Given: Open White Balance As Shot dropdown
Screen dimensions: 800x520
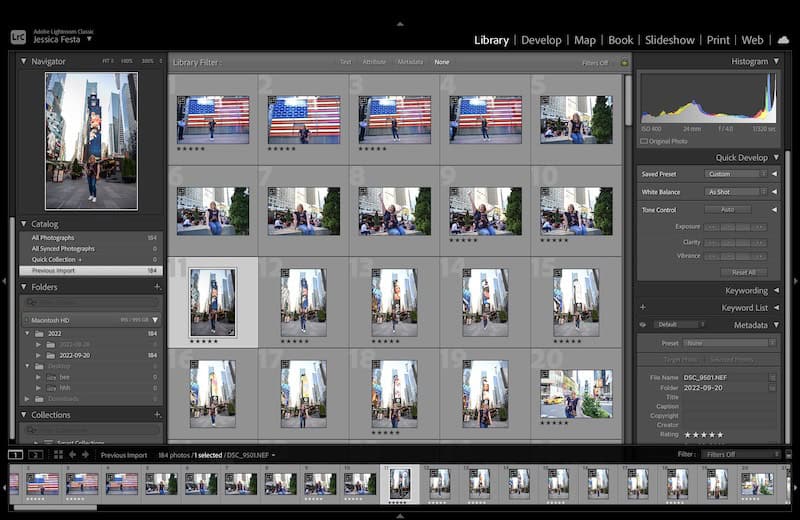Looking at the screenshot, I should click(735, 192).
